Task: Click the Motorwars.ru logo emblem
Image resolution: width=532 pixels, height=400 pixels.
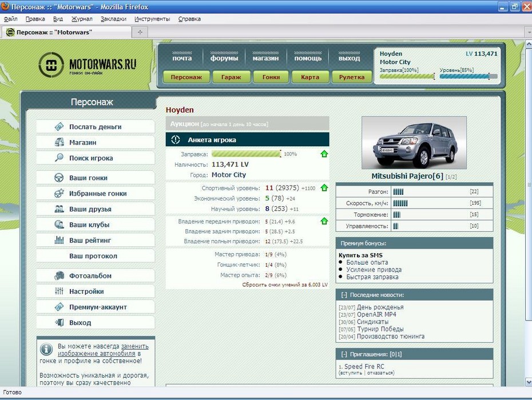Action: tap(51, 65)
